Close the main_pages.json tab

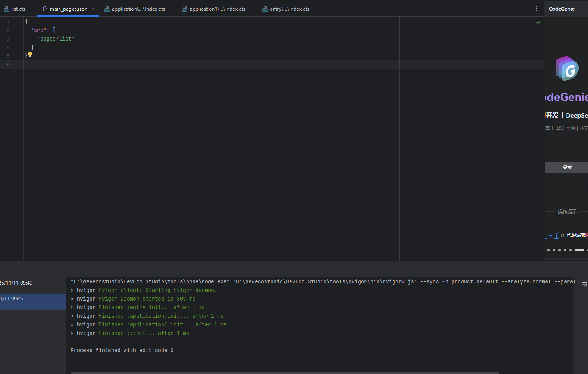93,9
